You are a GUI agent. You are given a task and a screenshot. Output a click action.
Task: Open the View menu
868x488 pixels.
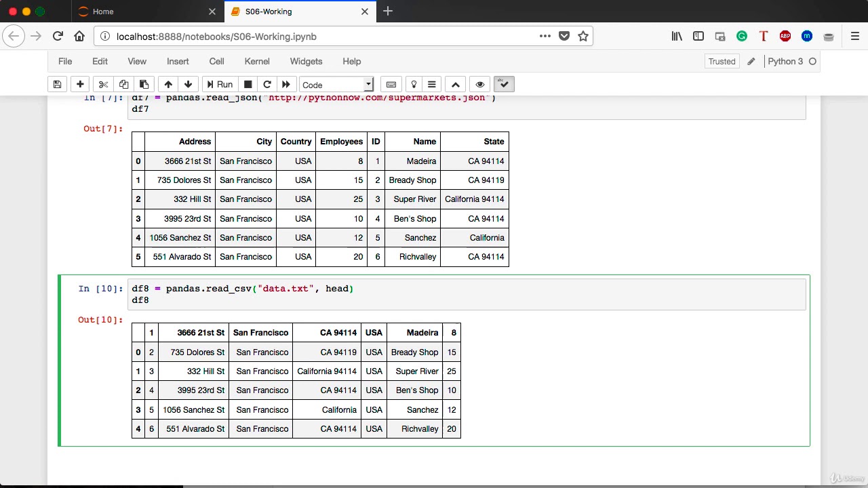(x=137, y=61)
